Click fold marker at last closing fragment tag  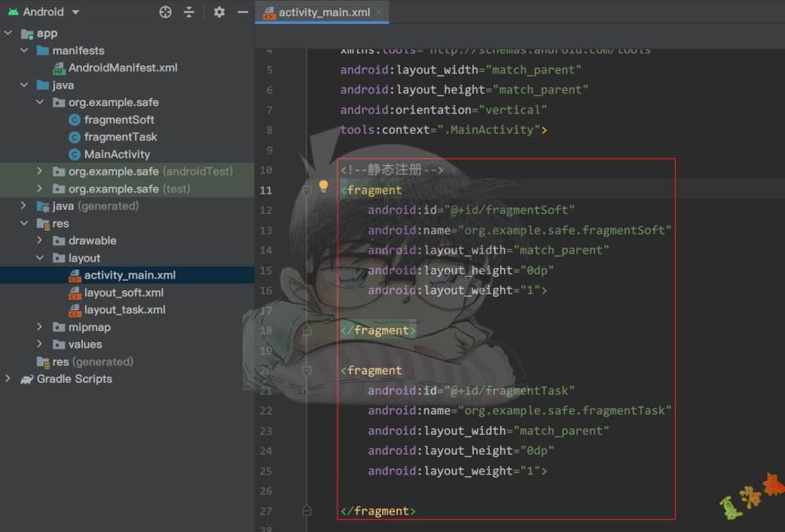306,510
